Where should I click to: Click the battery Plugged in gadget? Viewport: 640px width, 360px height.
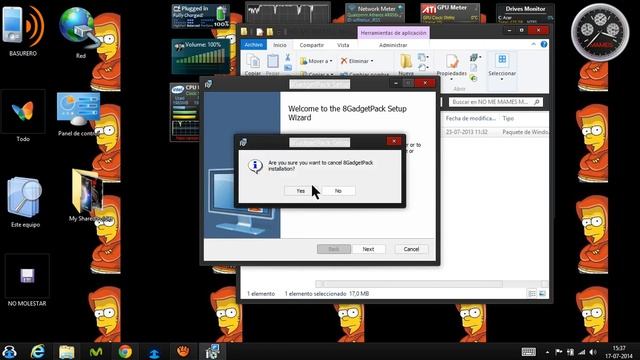200,16
